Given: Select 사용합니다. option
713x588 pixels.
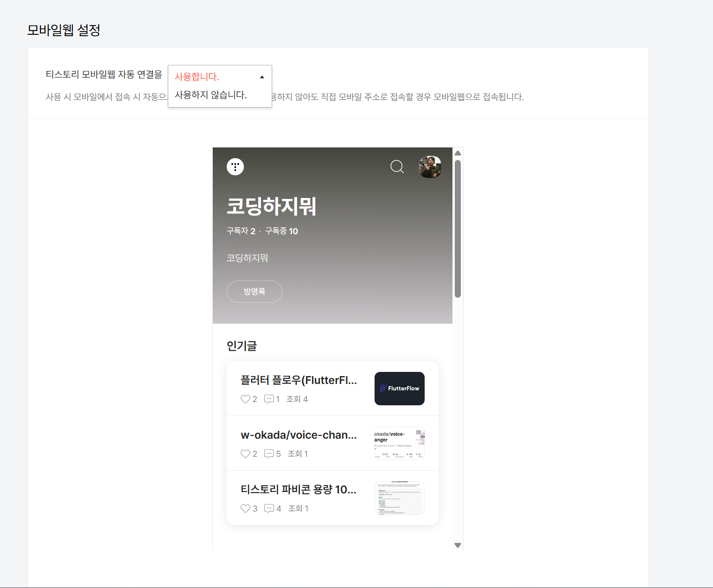Looking at the screenshot, I should tap(197, 77).
